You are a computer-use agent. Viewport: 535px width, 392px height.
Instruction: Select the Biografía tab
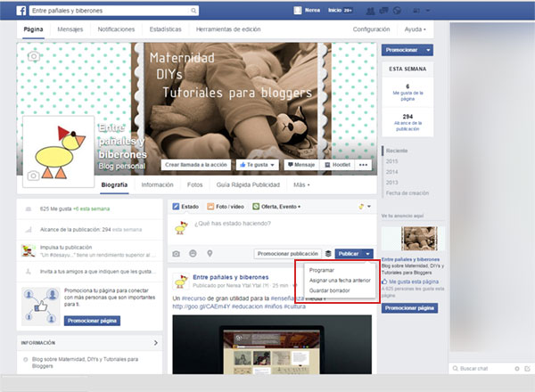114,184
